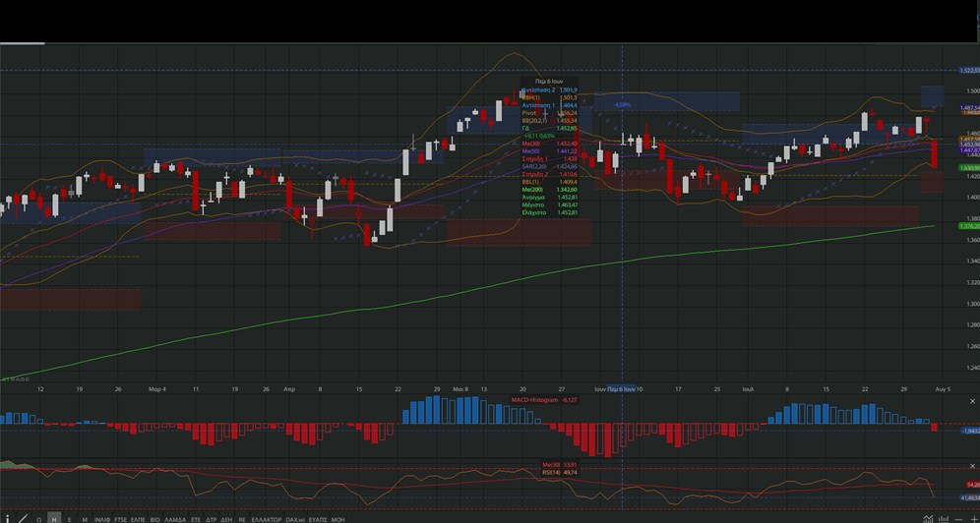Click the Με(30) 53,91 RSI panel label
The width and height of the screenshot is (980, 523).
coord(561,465)
